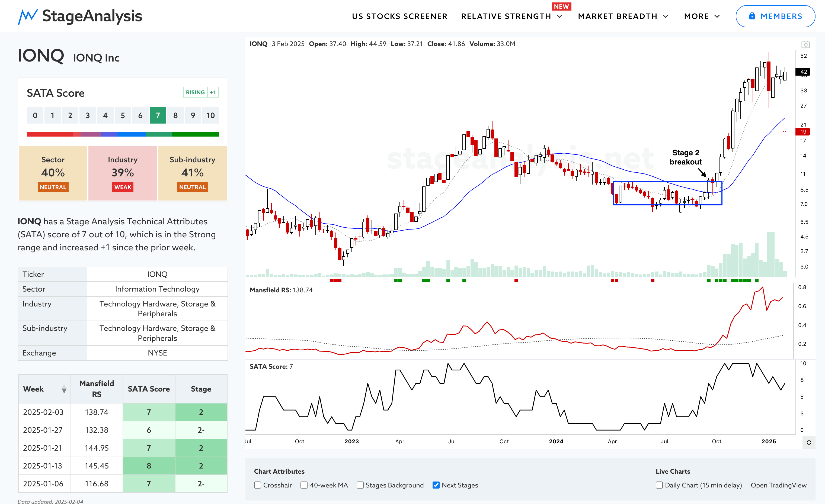Expand the Market Breadth dropdown chevron
The image size is (825, 504).
(x=666, y=16)
